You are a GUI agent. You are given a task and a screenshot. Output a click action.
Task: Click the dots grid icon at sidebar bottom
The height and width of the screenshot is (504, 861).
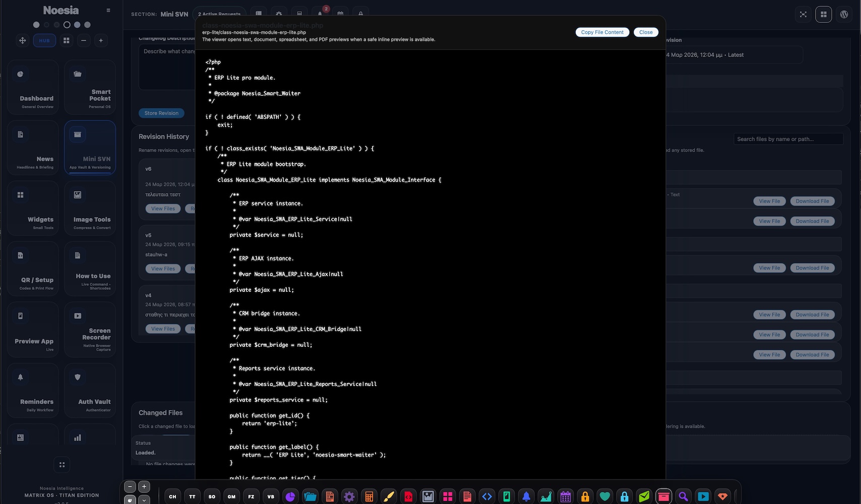(62, 465)
